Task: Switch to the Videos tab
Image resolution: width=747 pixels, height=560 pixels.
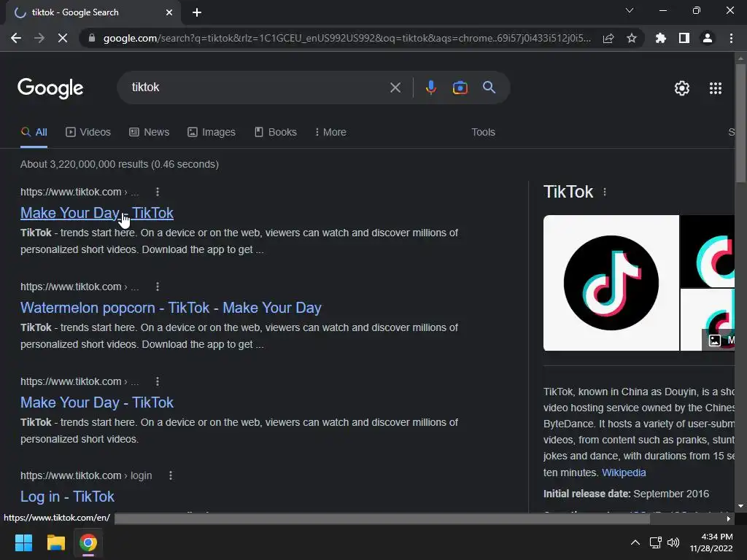Action: click(88, 133)
